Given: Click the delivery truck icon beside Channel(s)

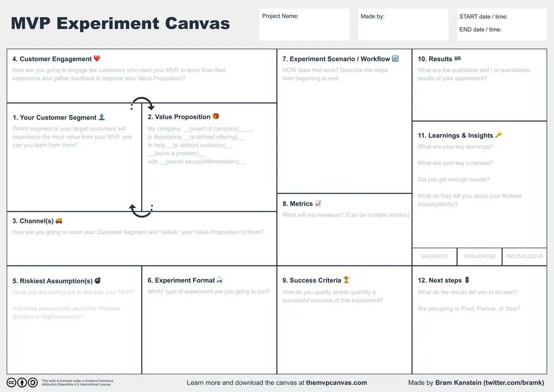Looking at the screenshot, I should pos(59,221).
